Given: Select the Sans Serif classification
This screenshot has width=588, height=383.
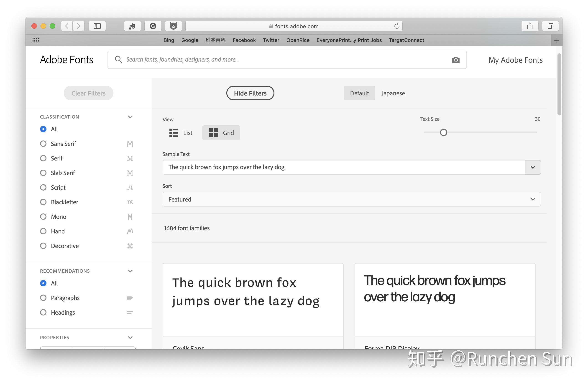Looking at the screenshot, I should tap(43, 144).
